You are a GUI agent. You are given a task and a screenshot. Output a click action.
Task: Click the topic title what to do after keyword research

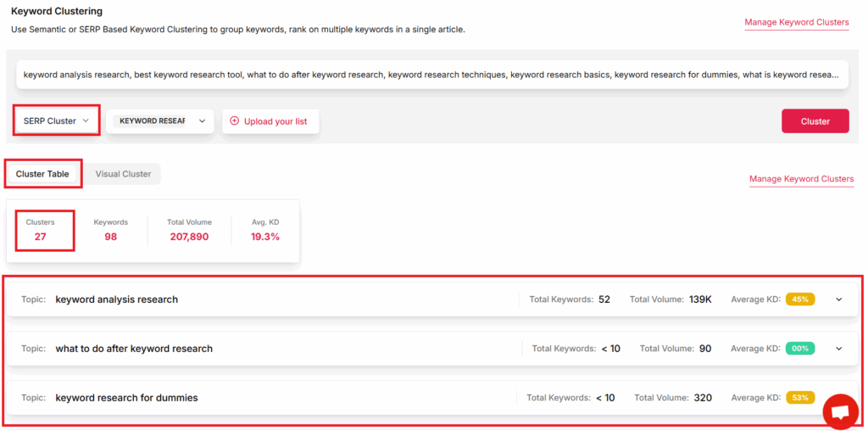(134, 349)
